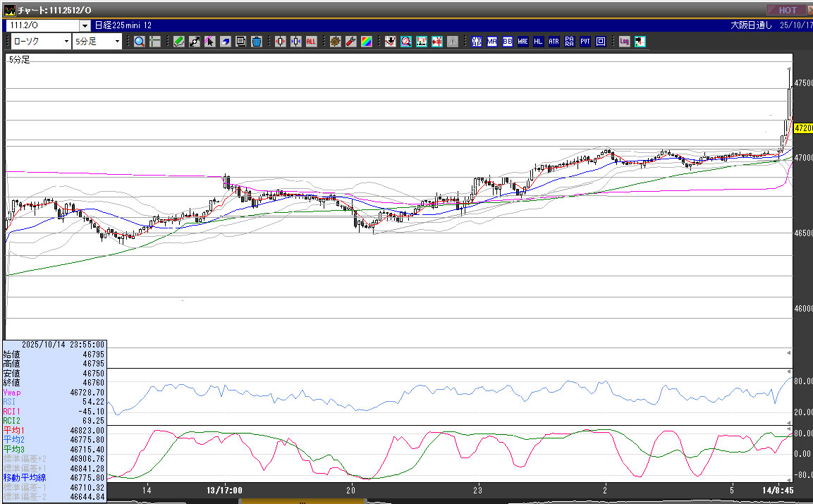Click the wrench settings icon
Image resolution: width=813 pixels, height=504 pixels.
(x=350, y=42)
